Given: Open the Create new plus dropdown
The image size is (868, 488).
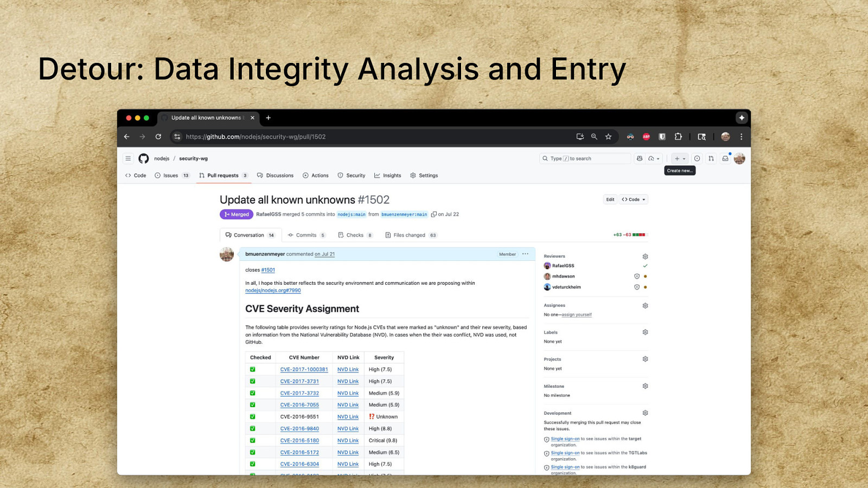Looking at the screenshot, I should pos(679,158).
